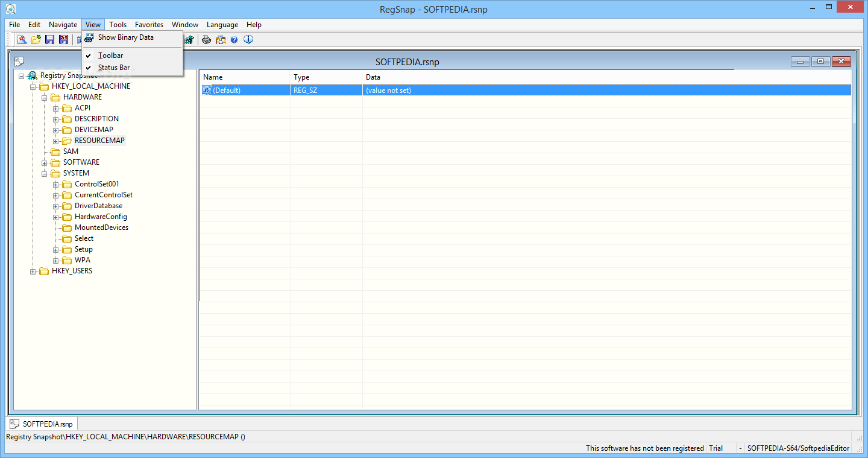This screenshot has width=868, height=458.
Task: Select the Setup tree key
Action: [x=84, y=249]
